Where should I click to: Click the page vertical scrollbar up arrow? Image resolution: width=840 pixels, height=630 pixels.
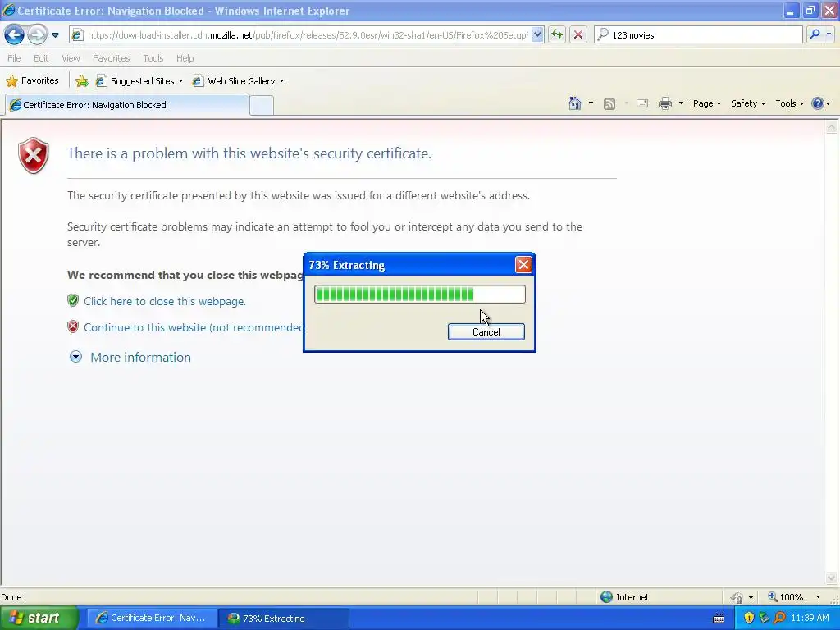click(832, 127)
